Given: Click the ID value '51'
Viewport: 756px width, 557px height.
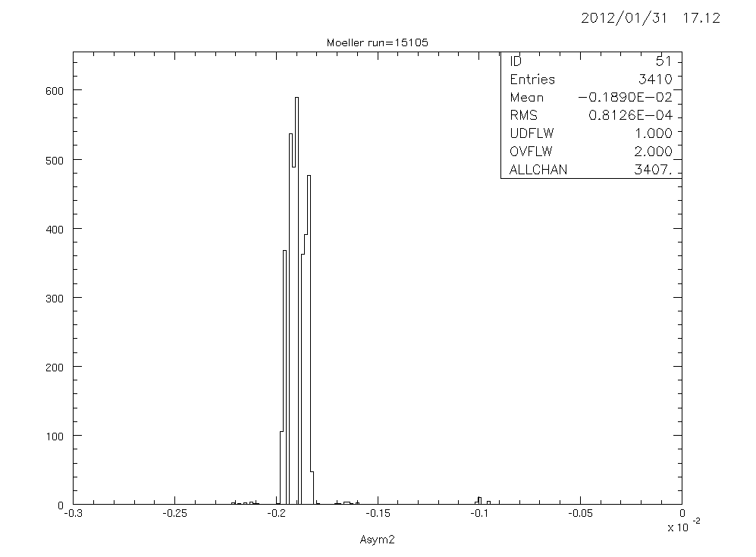Looking at the screenshot, I should [x=663, y=61].
